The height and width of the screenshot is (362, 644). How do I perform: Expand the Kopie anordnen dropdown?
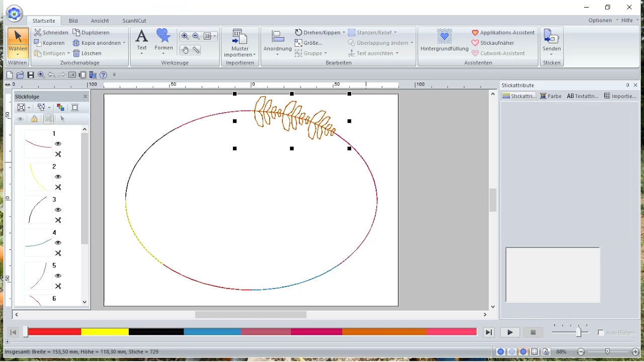coord(124,43)
